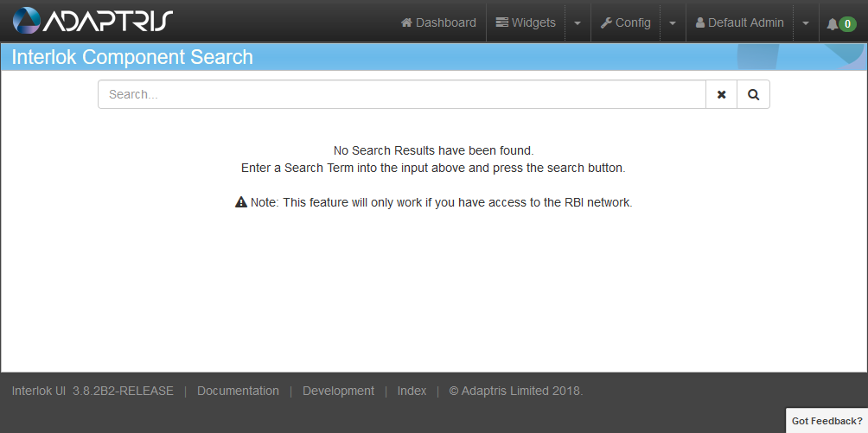This screenshot has height=433, width=868.
Task: Click the RBI network note text
Action: tap(433, 202)
